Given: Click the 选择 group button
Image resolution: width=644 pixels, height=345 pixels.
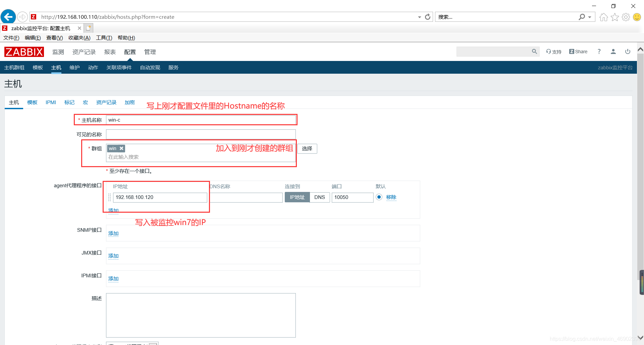Looking at the screenshot, I should [x=307, y=149].
